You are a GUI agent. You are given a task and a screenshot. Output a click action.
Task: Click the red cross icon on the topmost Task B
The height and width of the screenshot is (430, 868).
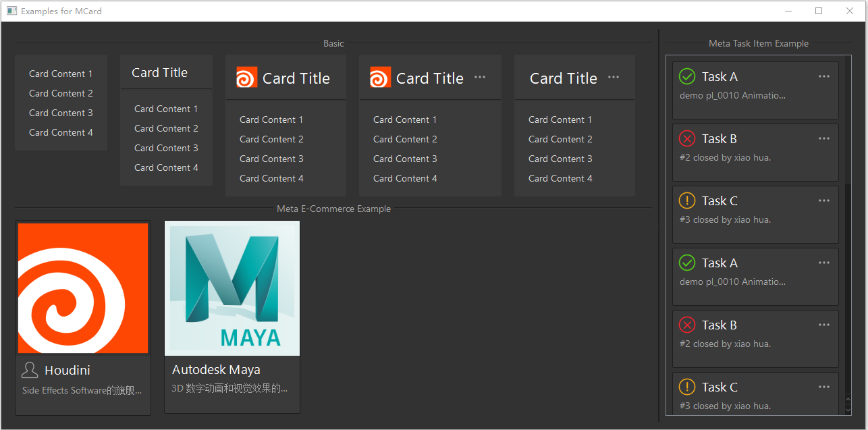click(x=687, y=138)
